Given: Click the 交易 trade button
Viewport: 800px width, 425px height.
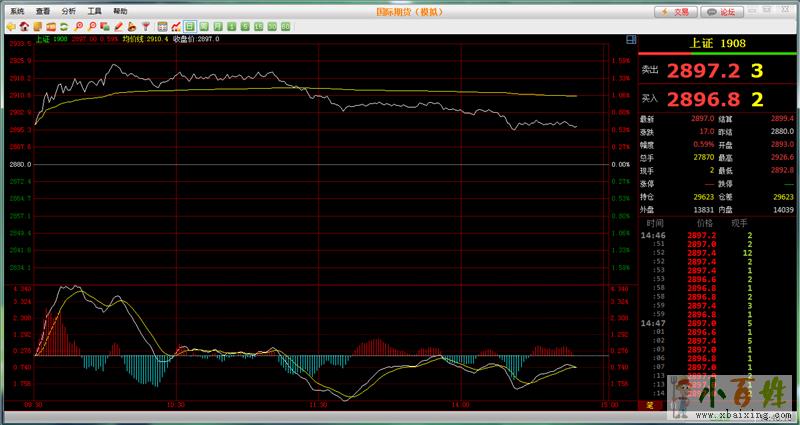Looking at the screenshot, I should (x=676, y=12).
